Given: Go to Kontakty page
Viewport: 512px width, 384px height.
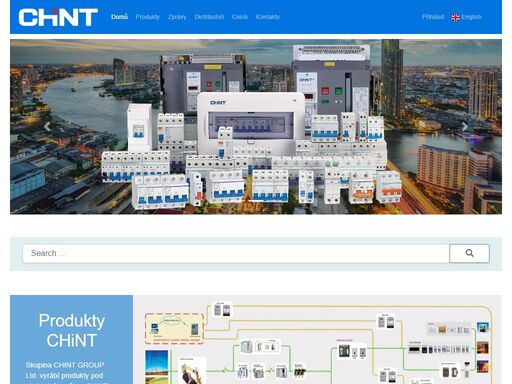Looking at the screenshot, I should point(268,17).
